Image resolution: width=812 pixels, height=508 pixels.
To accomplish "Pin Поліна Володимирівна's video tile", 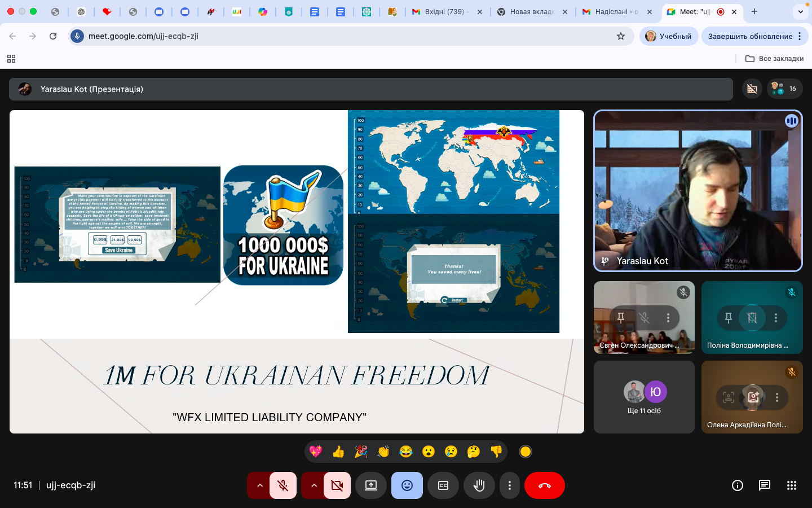I will 728,318.
